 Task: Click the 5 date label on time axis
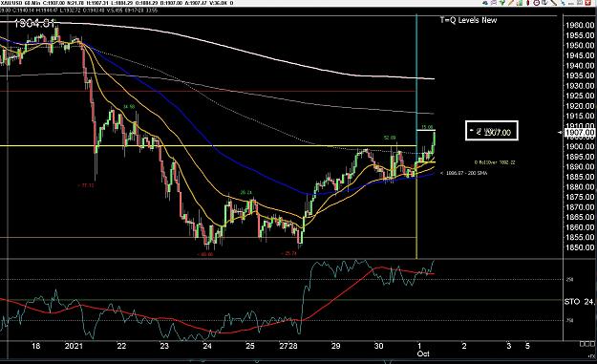click(x=527, y=346)
